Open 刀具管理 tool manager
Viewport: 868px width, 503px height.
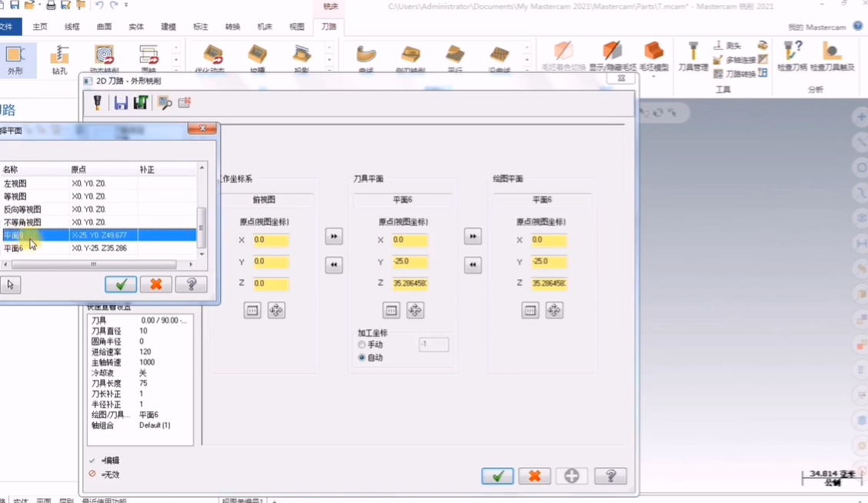(x=693, y=56)
